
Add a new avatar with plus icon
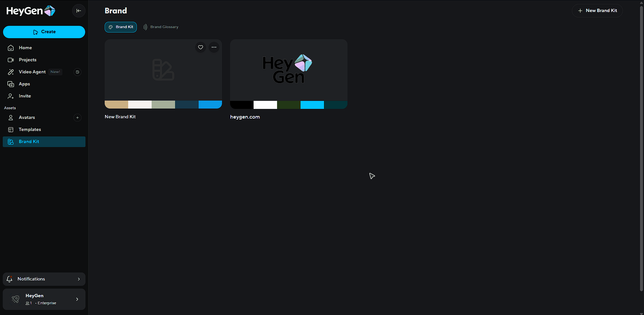[77, 118]
